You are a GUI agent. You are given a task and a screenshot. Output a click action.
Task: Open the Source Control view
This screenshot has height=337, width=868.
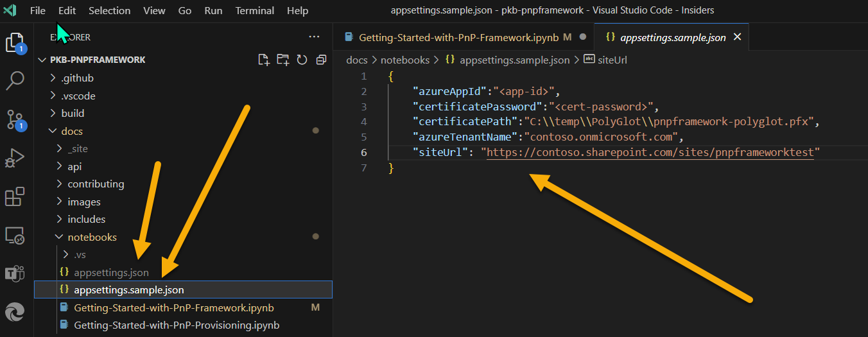[x=14, y=119]
